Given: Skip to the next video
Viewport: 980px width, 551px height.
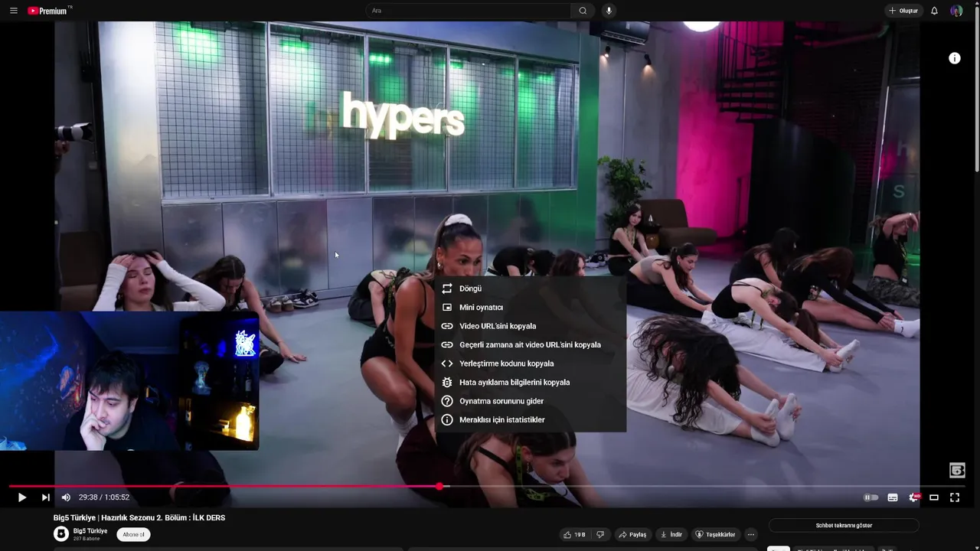Looking at the screenshot, I should [45, 497].
